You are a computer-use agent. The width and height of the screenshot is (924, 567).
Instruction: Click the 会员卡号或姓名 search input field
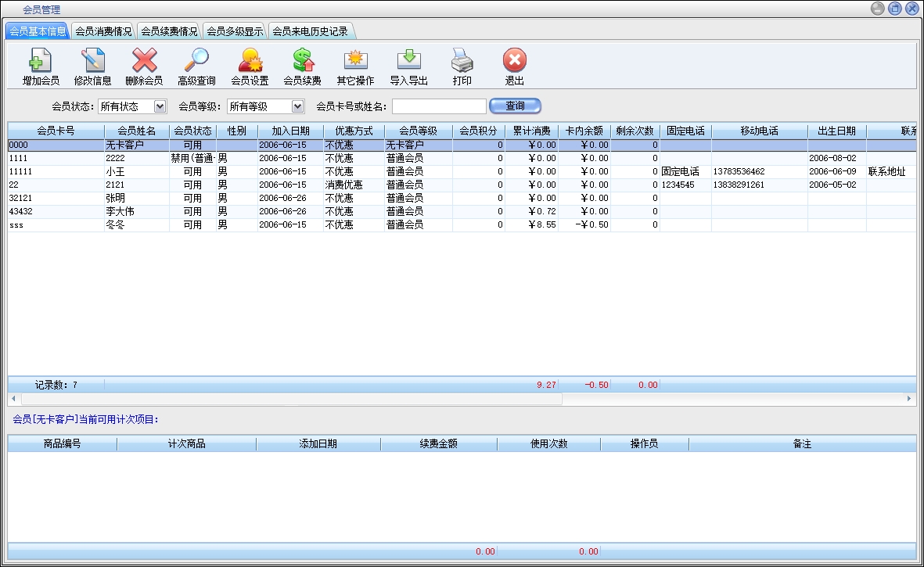coord(439,106)
